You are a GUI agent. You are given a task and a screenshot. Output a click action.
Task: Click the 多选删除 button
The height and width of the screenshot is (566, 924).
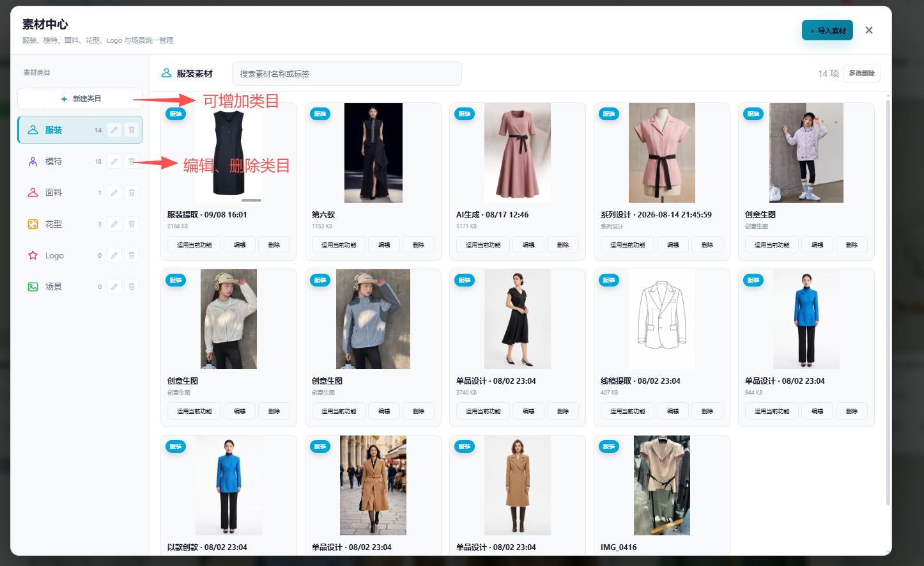862,74
